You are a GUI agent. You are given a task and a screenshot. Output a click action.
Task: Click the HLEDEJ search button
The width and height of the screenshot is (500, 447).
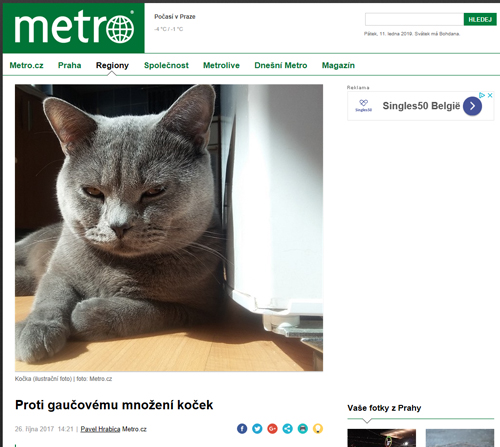point(480,19)
